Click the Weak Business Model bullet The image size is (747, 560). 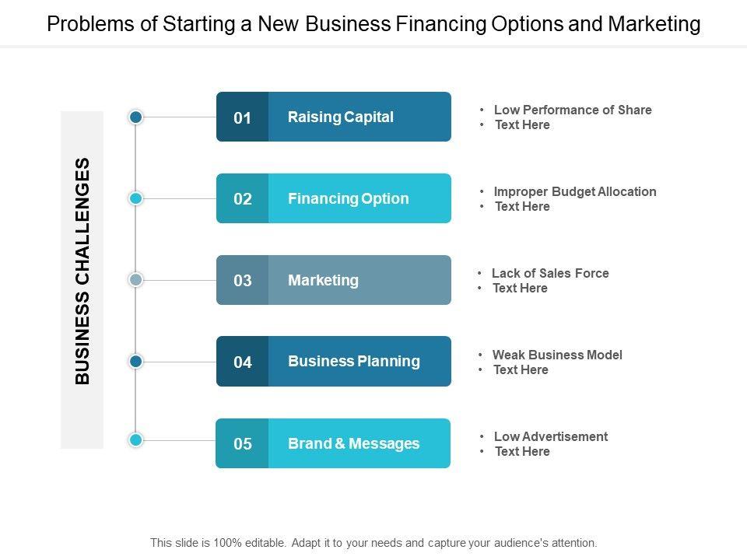557,355
